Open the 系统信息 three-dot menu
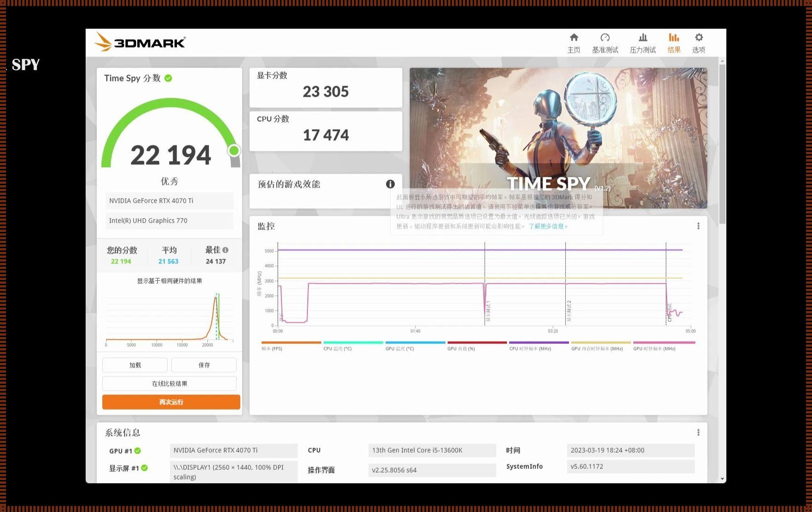This screenshot has height=512, width=812. pyautogui.click(x=698, y=432)
